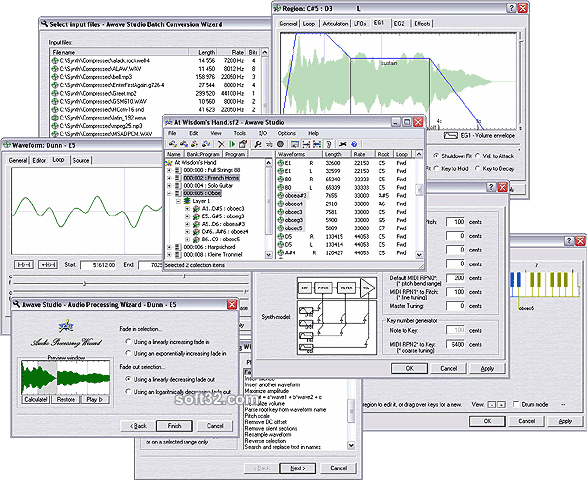Click the file icon of Greet.mp2 in Batch Wizard
Image resolution: width=587 pixels, height=480 pixels.
point(55,94)
